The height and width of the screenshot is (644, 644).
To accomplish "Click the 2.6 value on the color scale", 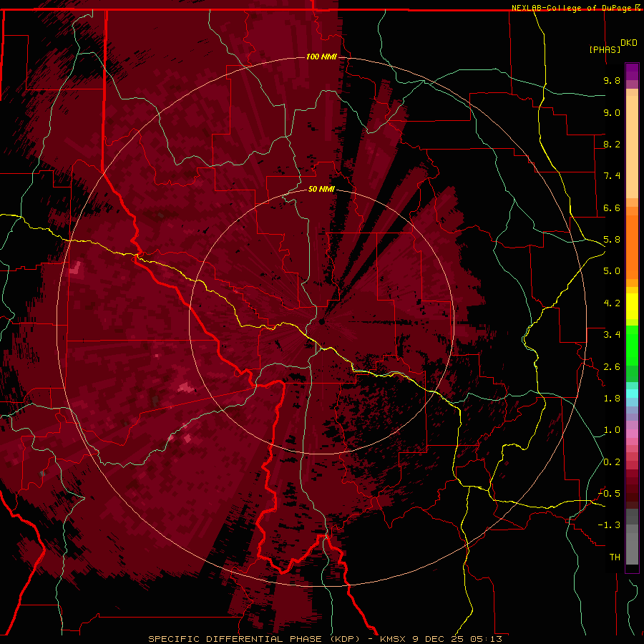I will 612,367.
